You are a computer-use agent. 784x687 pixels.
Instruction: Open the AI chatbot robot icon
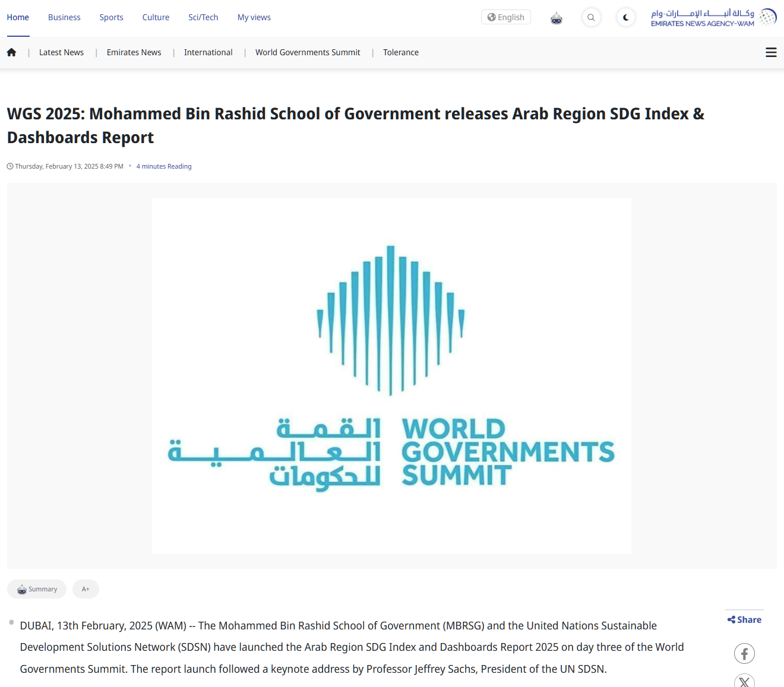tap(557, 18)
